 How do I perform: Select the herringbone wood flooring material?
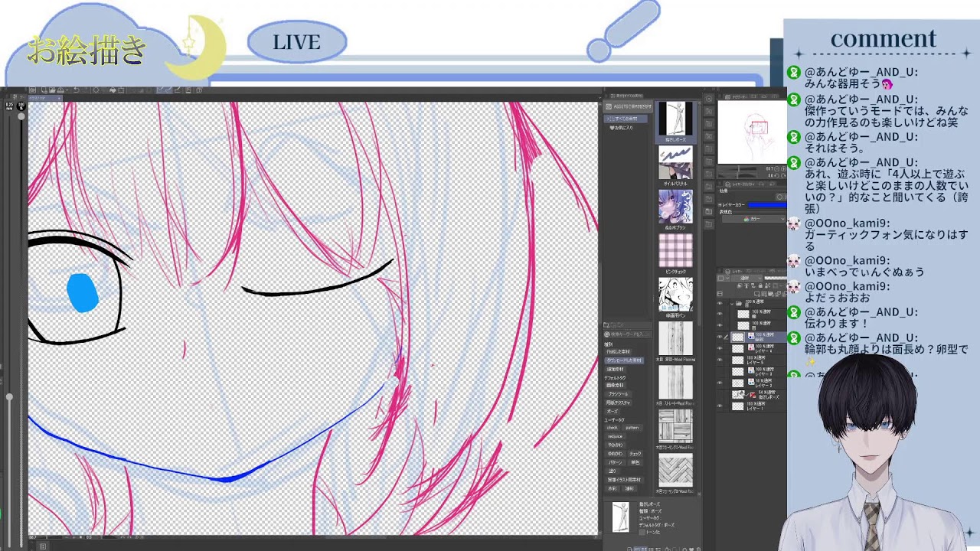pyautogui.click(x=676, y=471)
